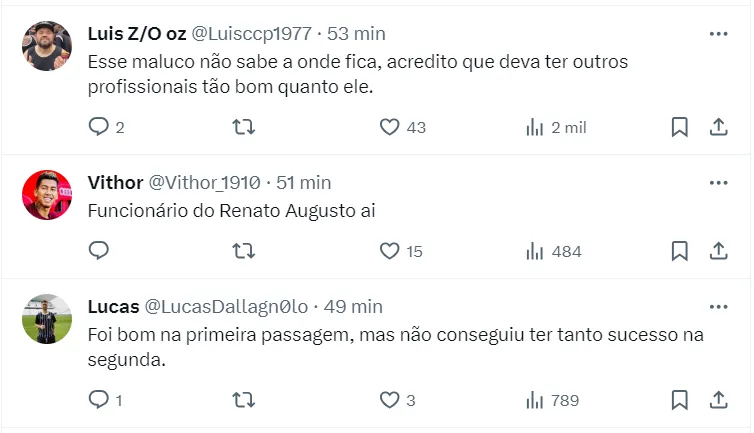Reply to Vithor's tweet about Renato Augusto
Viewport: 754px width, 433px height.
[98, 251]
